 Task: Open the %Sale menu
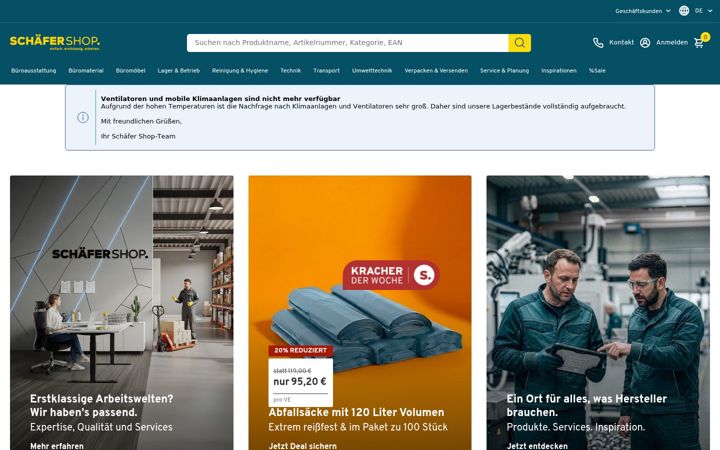click(x=597, y=71)
